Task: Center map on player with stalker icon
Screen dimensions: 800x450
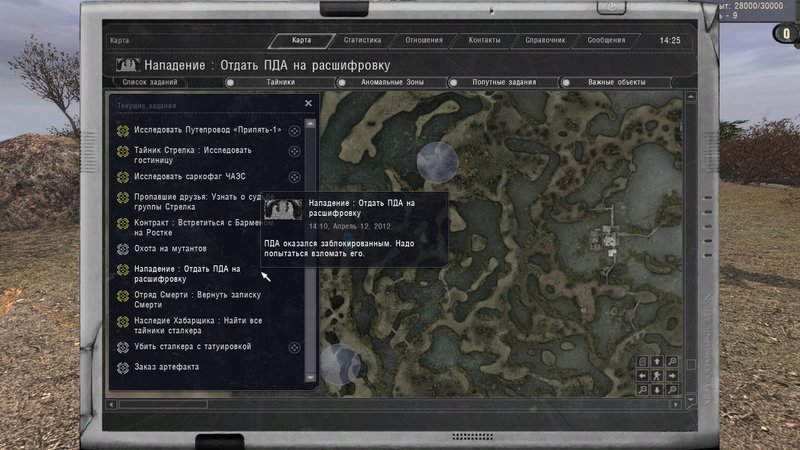Action: point(657,375)
